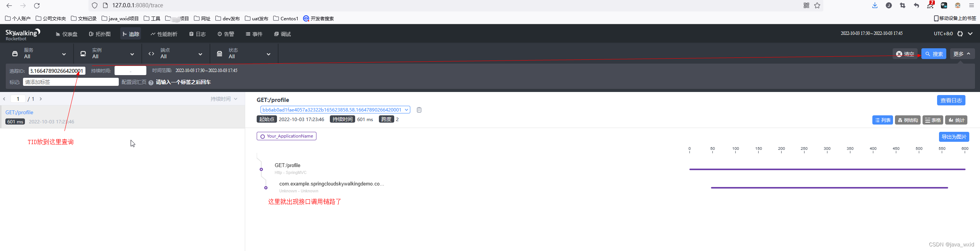Reload the page with the refresh icon
This screenshot has height=251, width=980.
(37, 5)
